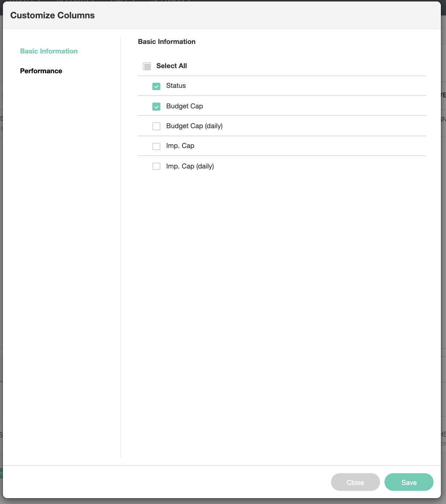Image resolution: width=446 pixels, height=504 pixels.
Task: Switch to the Performance section
Action: point(41,71)
